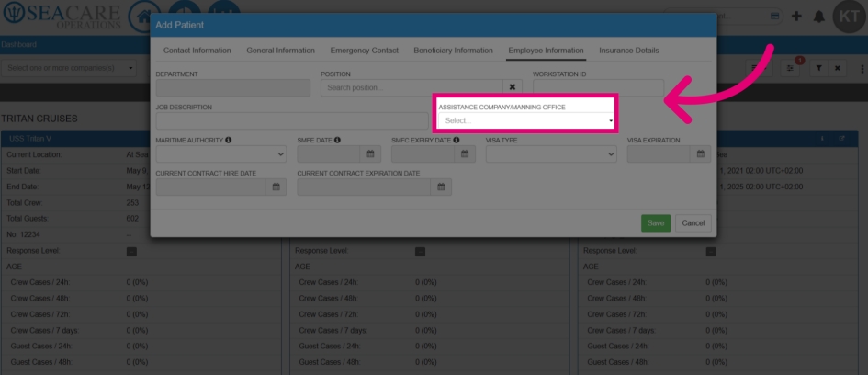868x375 pixels.
Task: Click Current Contract Hire Date input
Action: 211,187
